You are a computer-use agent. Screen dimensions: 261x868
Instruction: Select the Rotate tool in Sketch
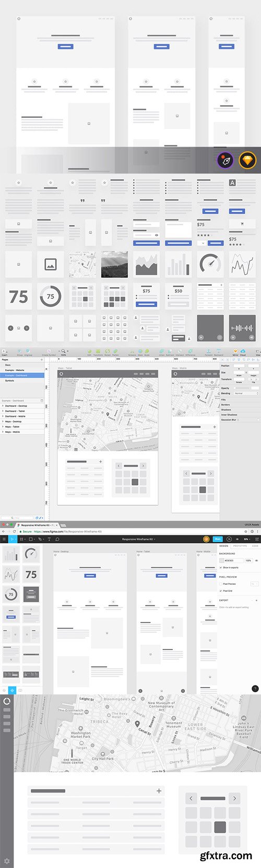pos(107,352)
